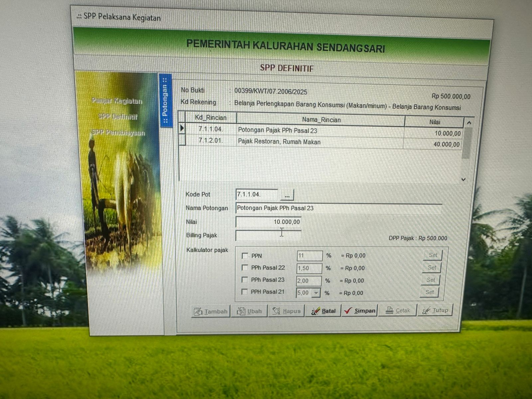Click the Kd_Rincian column header

211,118
